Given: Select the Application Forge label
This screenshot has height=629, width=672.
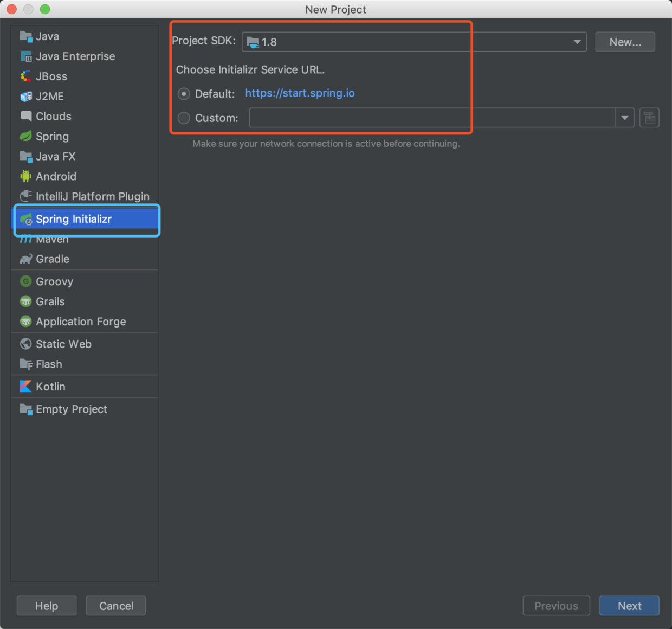Looking at the screenshot, I should pos(81,322).
